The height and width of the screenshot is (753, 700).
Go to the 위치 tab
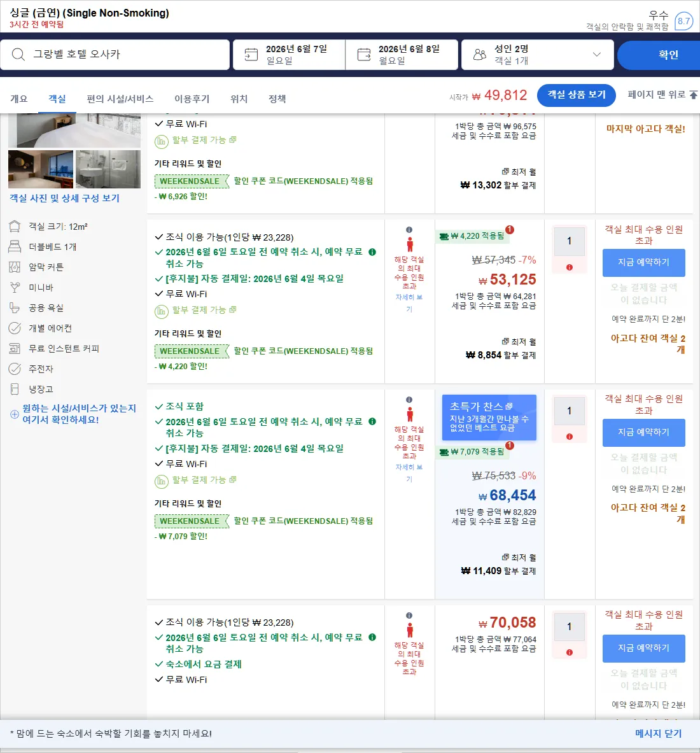239,99
